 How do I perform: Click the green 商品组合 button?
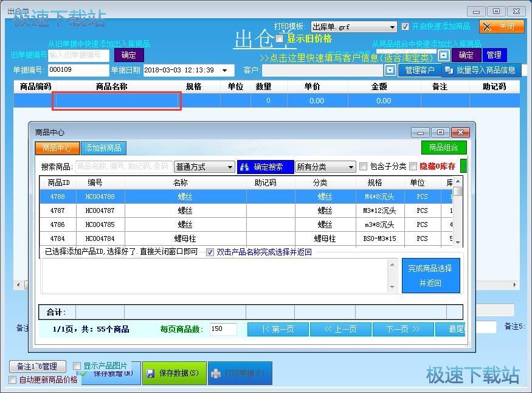[x=443, y=147]
